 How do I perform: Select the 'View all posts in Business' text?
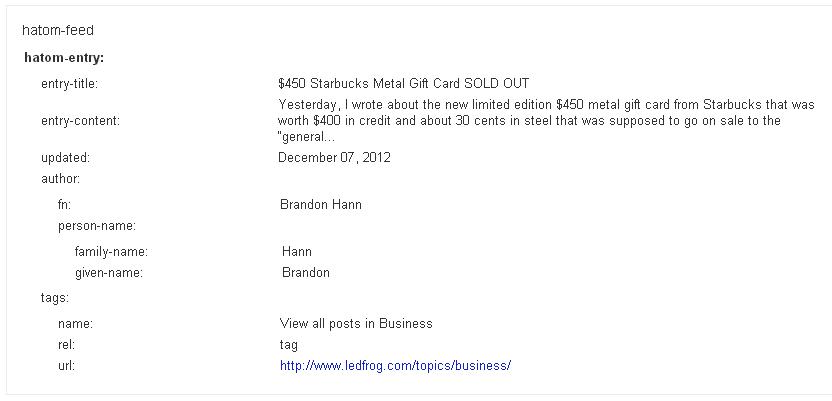pyautogui.click(x=356, y=324)
